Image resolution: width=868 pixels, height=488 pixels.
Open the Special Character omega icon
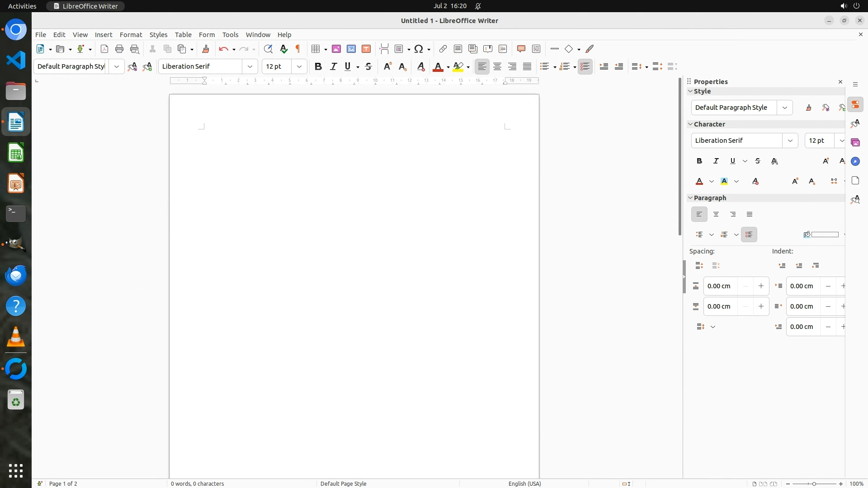(x=419, y=49)
